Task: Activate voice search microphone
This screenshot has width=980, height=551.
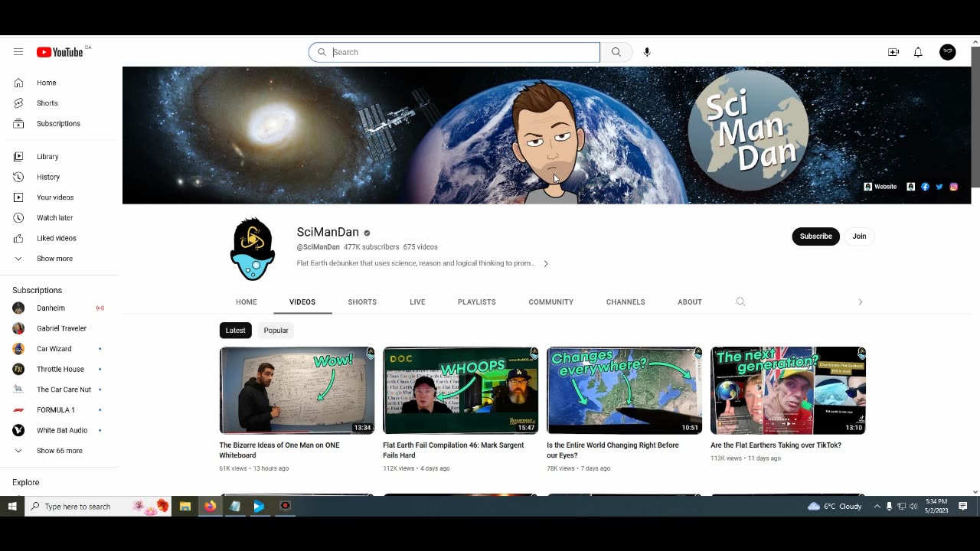Action: click(x=647, y=52)
